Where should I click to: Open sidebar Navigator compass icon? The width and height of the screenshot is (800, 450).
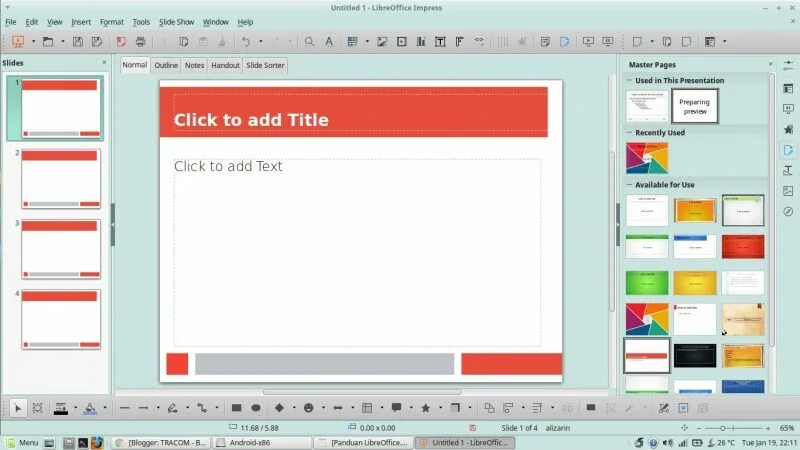[x=788, y=211]
